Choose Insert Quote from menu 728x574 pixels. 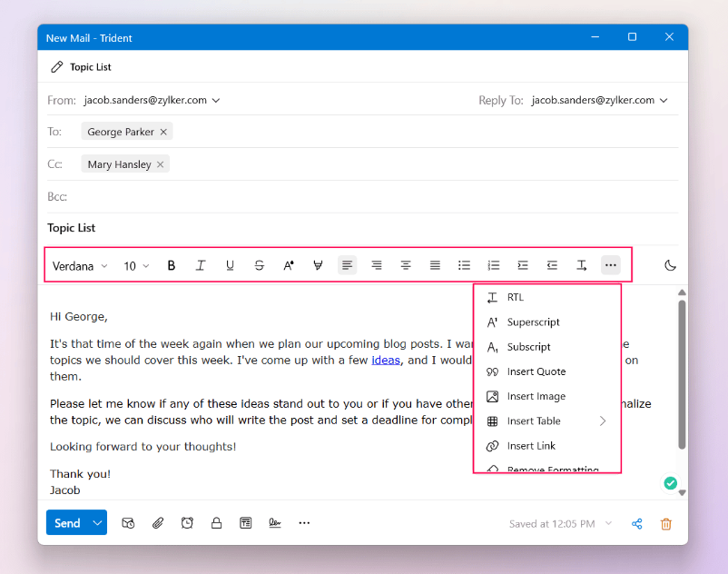coord(547,371)
